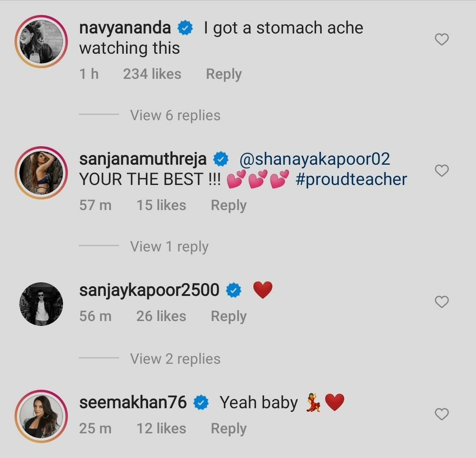
Task: Open the #proudteacher hashtag
Action: (x=351, y=180)
